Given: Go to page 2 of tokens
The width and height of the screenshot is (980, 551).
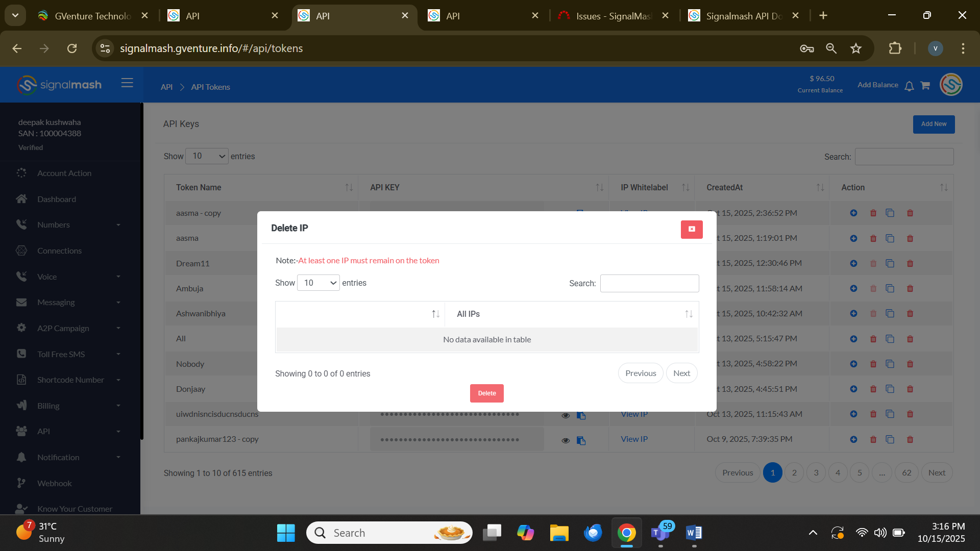Looking at the screenshot, I should point(794,473).
